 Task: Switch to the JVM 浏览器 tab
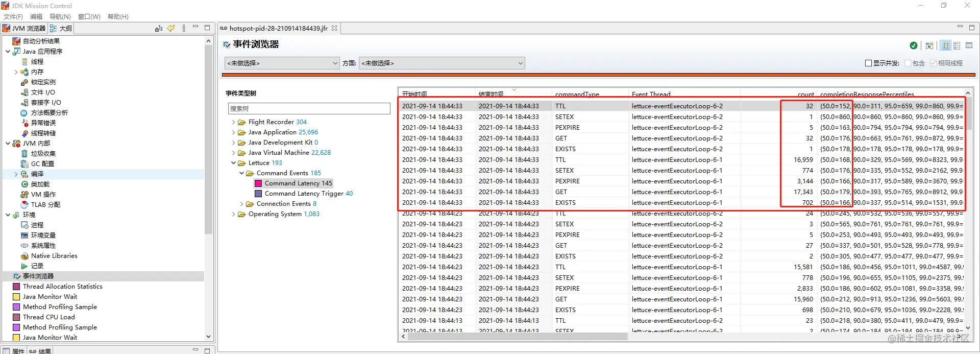tap(24, 28)
